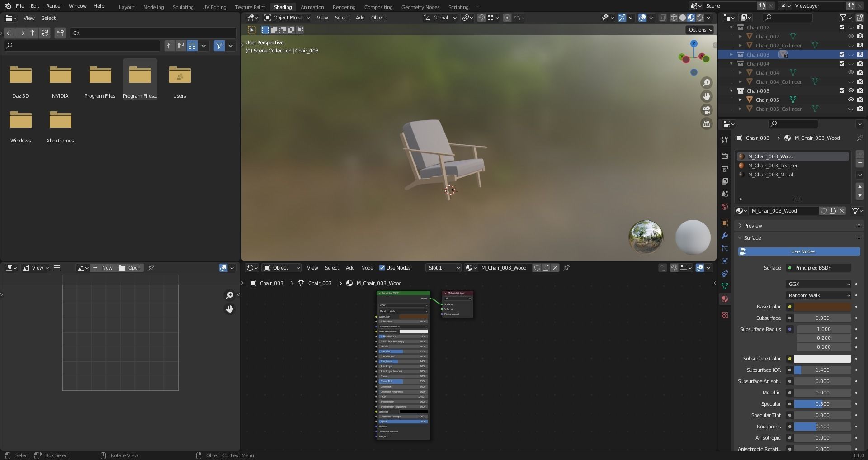Toggle proportional editing in viewport header
Viewport: 868px width, 460px height.
(x=507, y=18)
